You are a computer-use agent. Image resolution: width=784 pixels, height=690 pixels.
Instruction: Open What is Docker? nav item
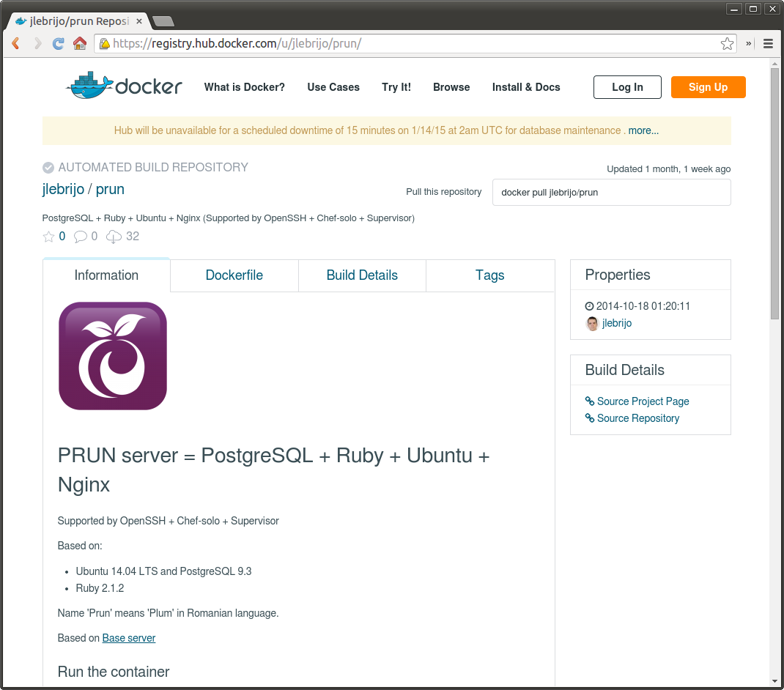pos(244,87)
